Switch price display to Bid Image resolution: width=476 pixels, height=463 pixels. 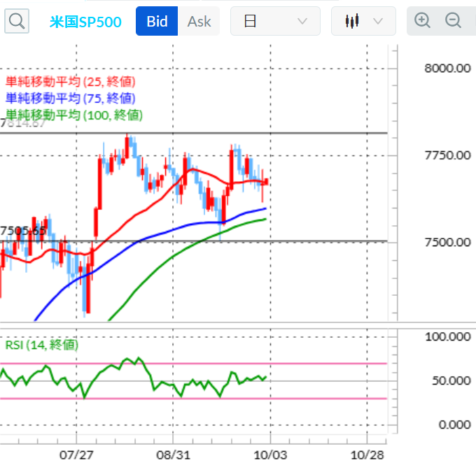point(157,21)
